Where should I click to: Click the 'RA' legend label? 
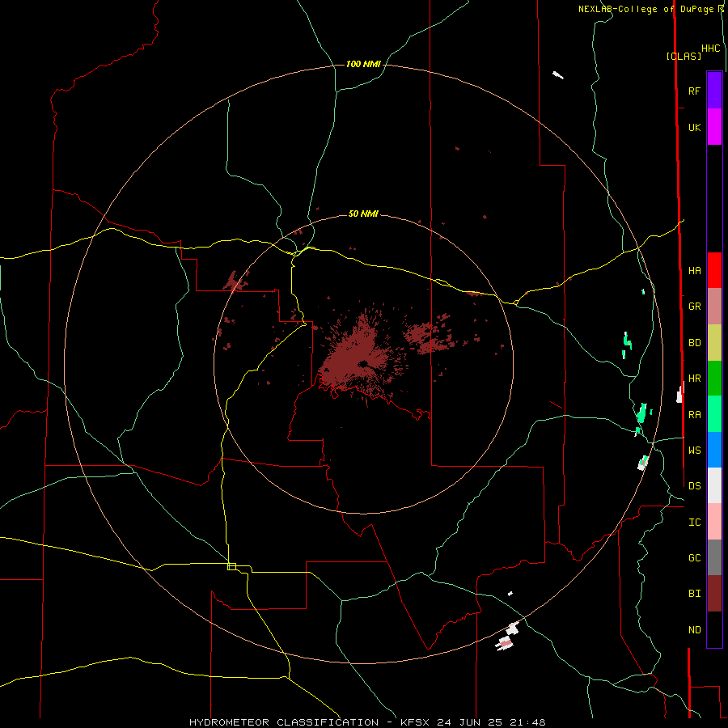pos(695,415)
